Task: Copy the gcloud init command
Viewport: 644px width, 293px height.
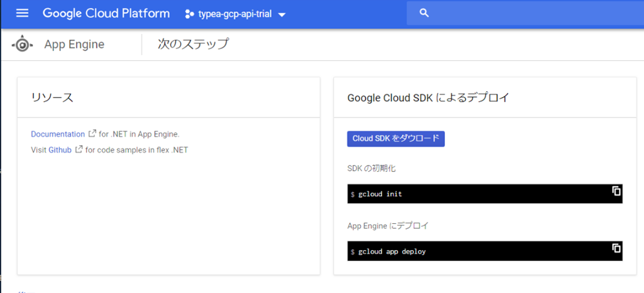Action: point(616,191)
